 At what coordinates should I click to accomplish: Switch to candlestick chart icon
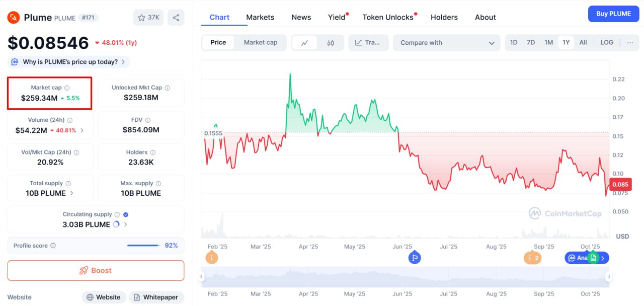click(x=331, y=43)
